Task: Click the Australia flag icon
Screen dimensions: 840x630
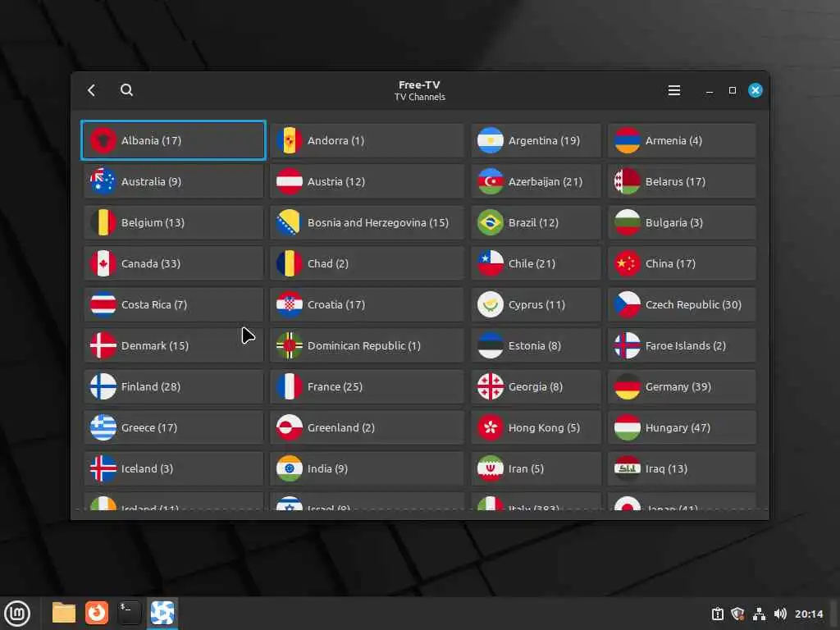Action: point(103,181)
